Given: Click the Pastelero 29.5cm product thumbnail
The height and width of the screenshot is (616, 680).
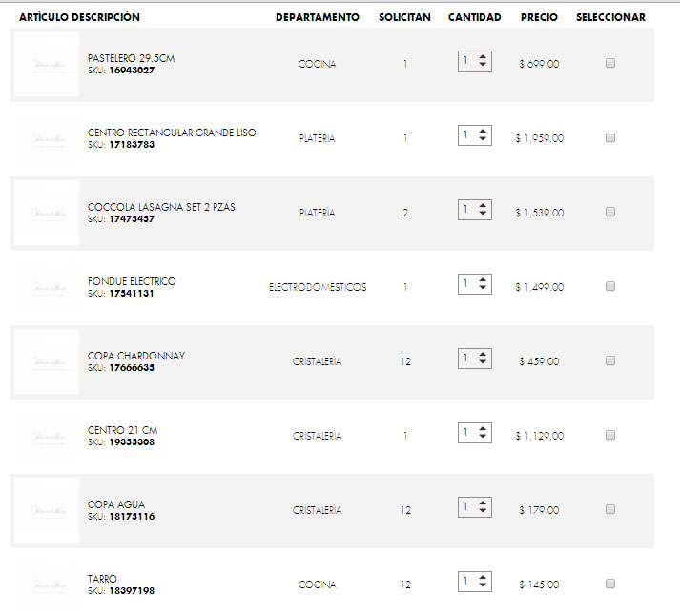Looking at the screenshot, I should 46,64.
